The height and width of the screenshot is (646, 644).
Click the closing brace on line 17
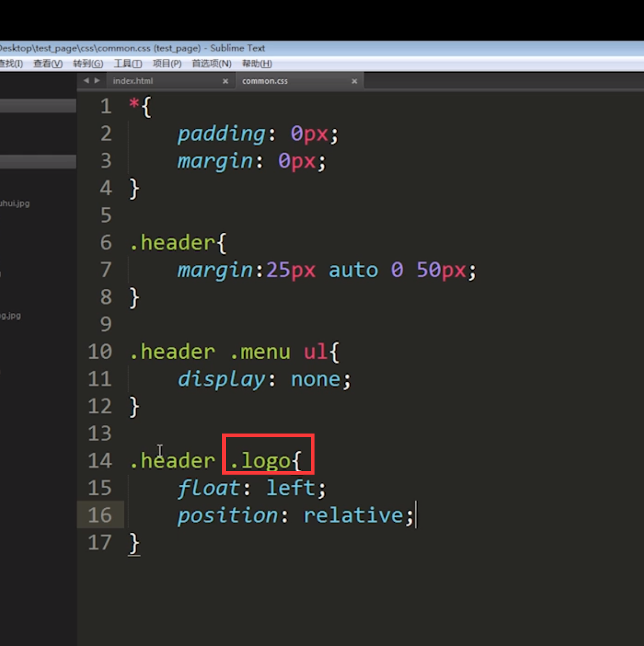(x=134, y=542)
